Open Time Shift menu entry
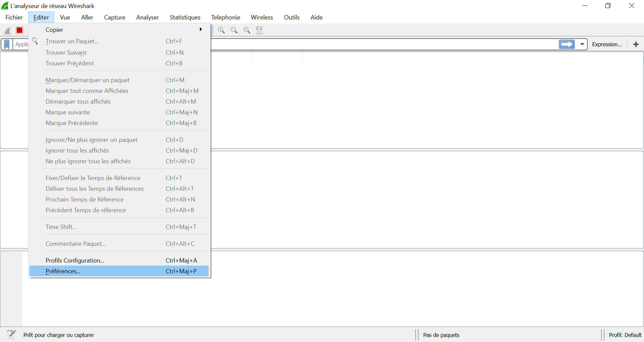 pos(119,227)
